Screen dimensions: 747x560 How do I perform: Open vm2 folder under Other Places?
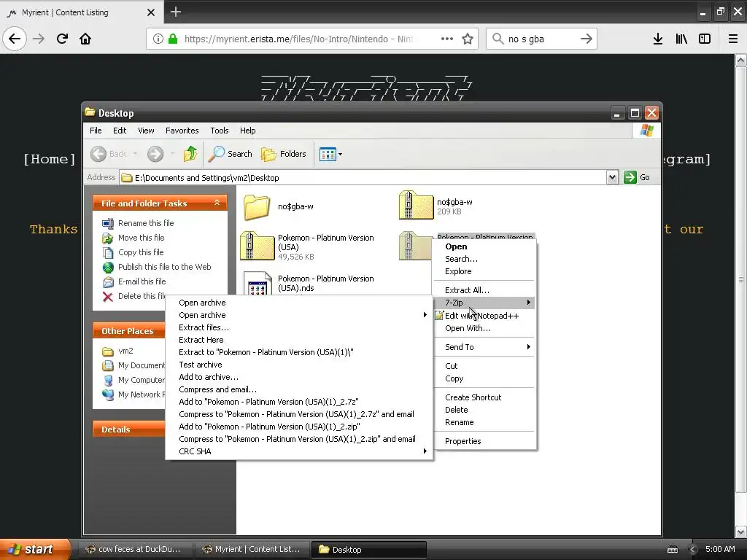pos(117,351)
